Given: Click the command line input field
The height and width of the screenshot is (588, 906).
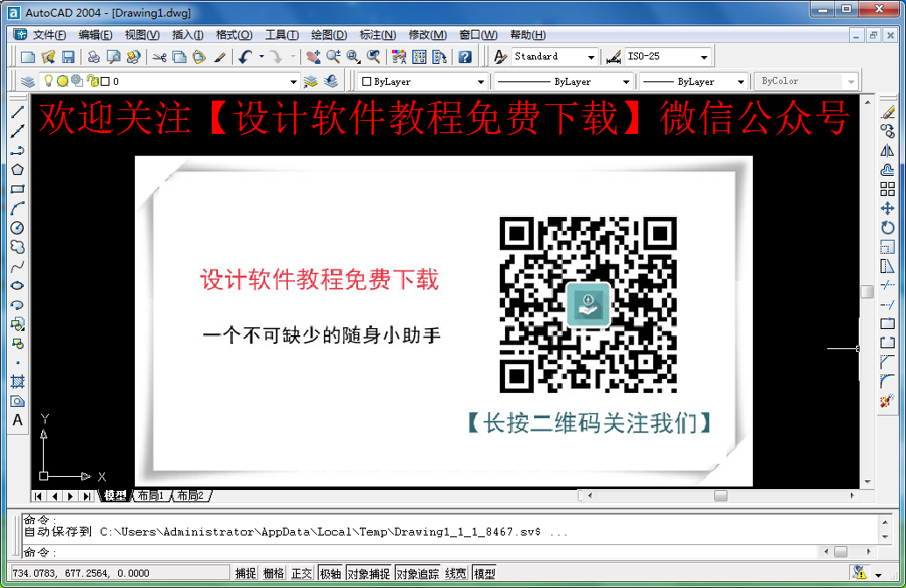Looking at the screenshot, I should coord(438,552).
